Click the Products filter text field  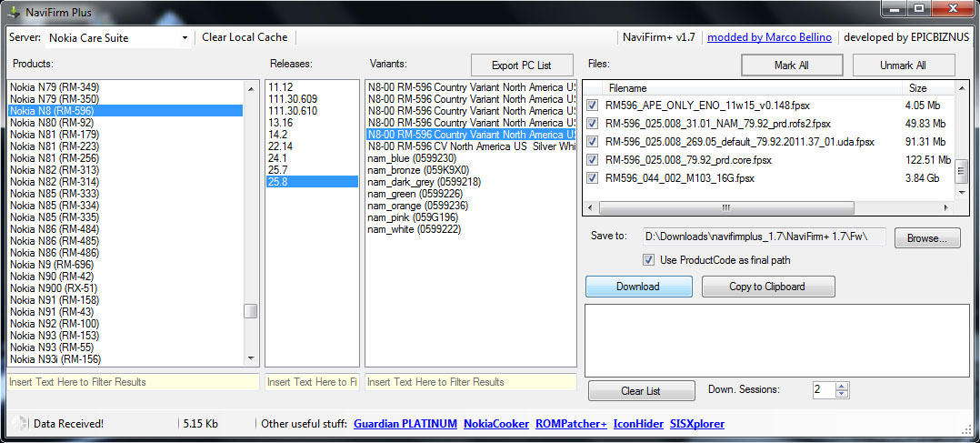tap(133, 382)
